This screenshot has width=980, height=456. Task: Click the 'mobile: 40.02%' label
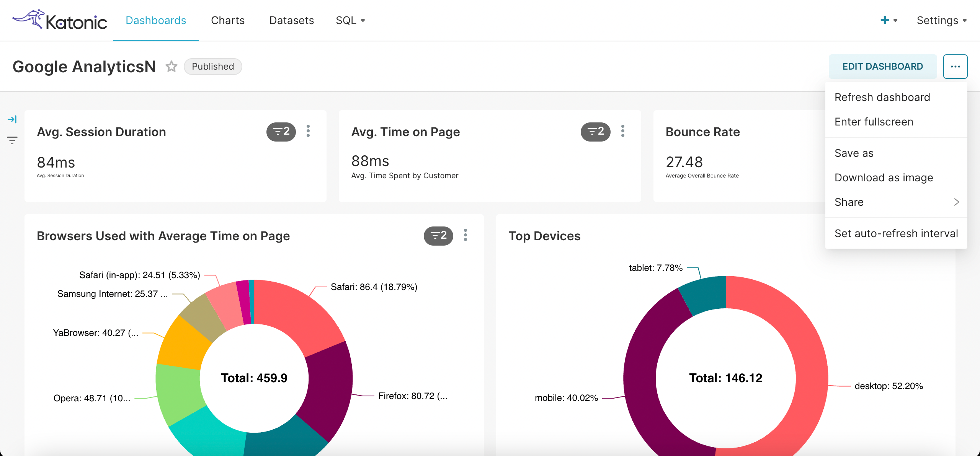click(566, 398)
